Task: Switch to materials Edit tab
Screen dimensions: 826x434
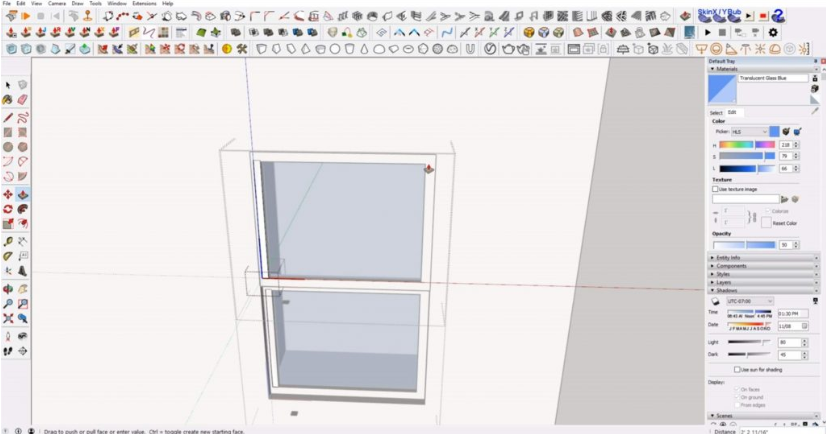Action: 732,112
